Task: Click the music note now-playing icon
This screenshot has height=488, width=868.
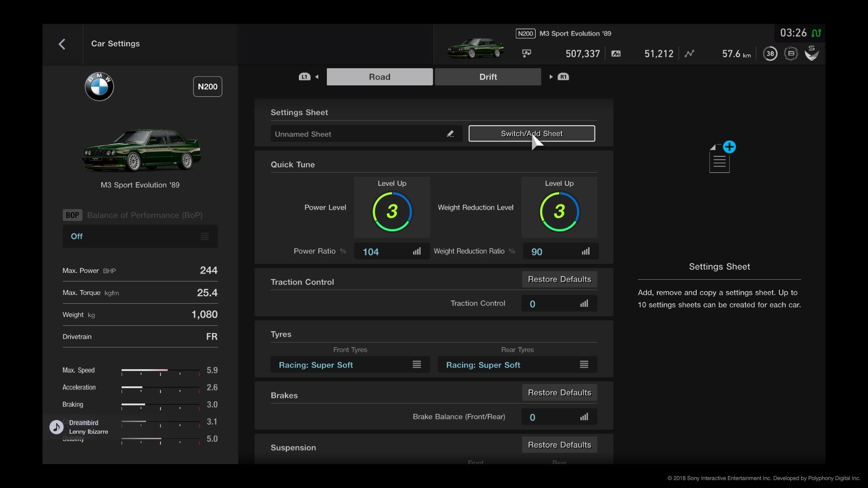Action: (57, 427)
